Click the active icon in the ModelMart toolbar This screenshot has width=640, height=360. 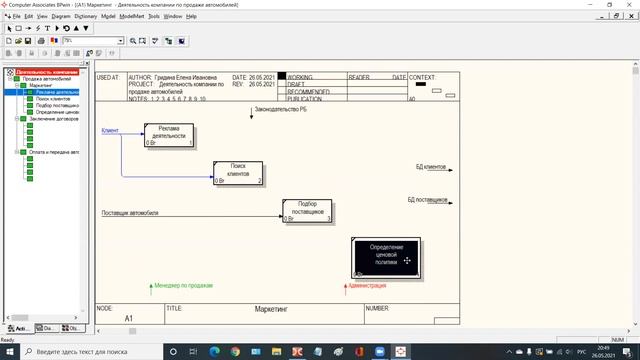89,53
